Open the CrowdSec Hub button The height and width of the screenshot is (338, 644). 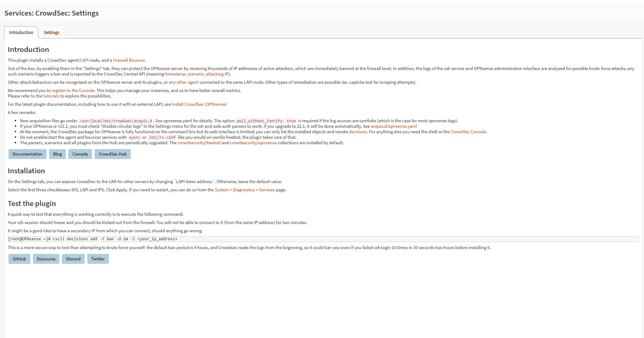click(113, 154)
